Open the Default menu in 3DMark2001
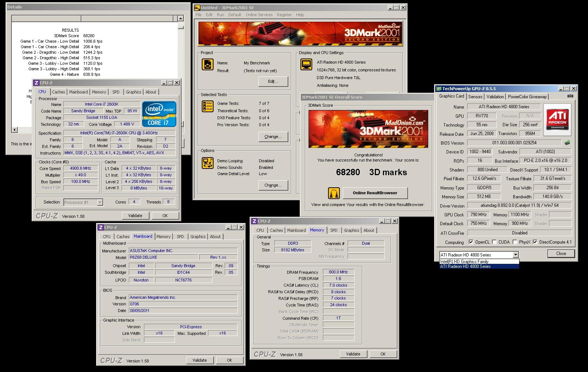Image resolution: width=588 pixels, height=372 pixels. [235, 15]
